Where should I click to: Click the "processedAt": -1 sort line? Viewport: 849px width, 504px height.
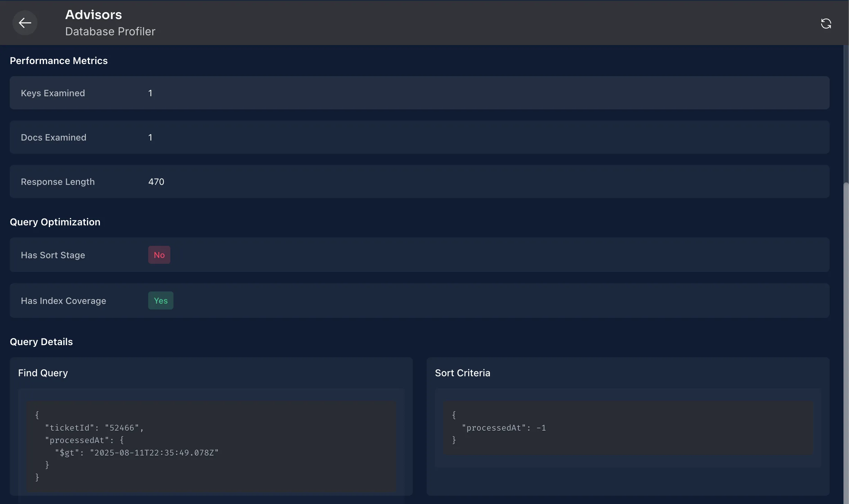pos(504,428)
